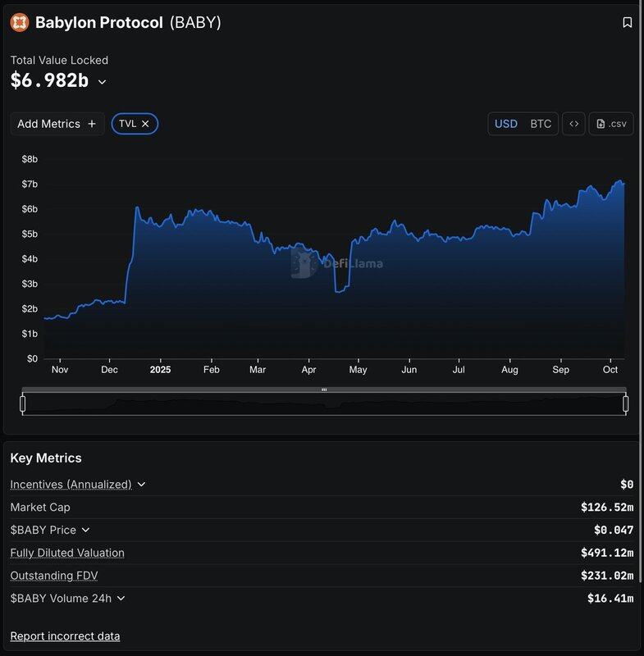Open the embed code icon button
This screenshot has height=656, width=644.
[x=574, y=124]
